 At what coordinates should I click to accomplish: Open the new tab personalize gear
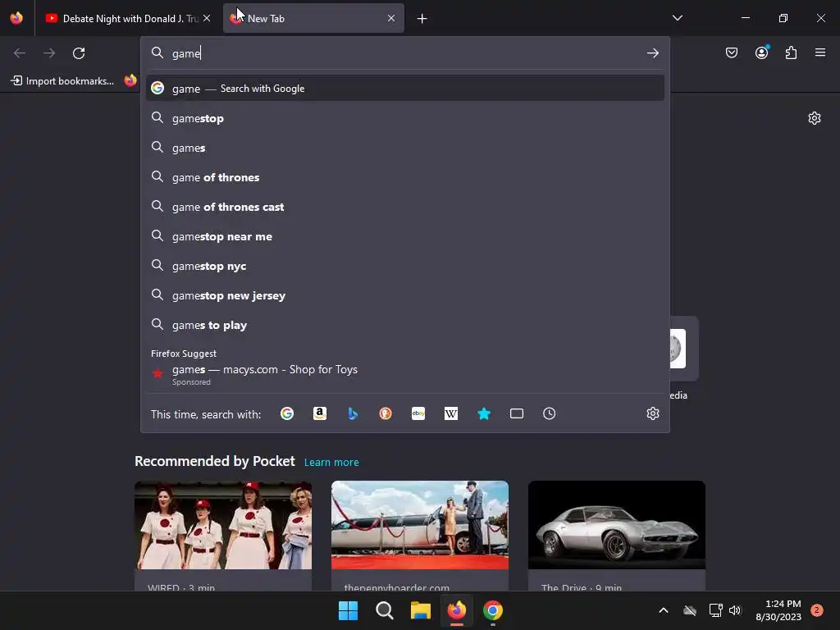click(815, 118)
